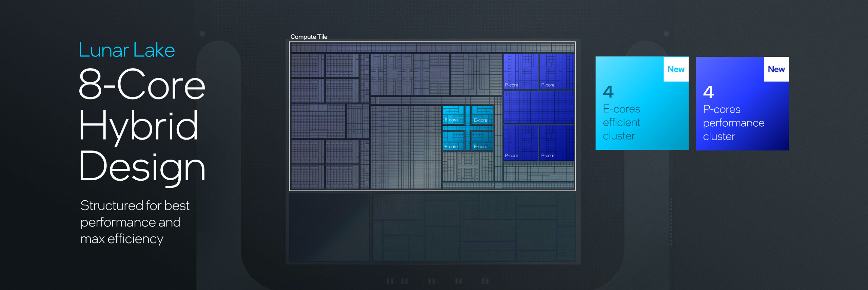Click the lower-right P-core block
Image resolution: width=868 pixels, height=290 pixels.
click(x=556, y=142)
